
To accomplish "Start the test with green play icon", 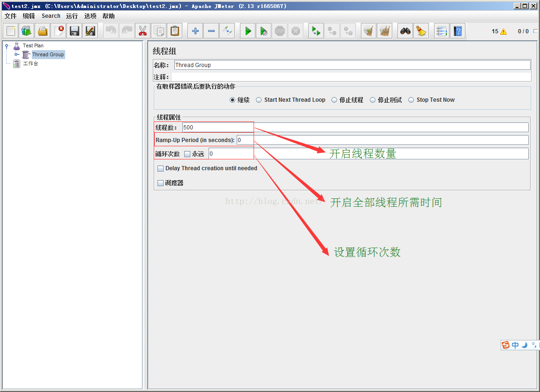I will (x=248, y=31).
